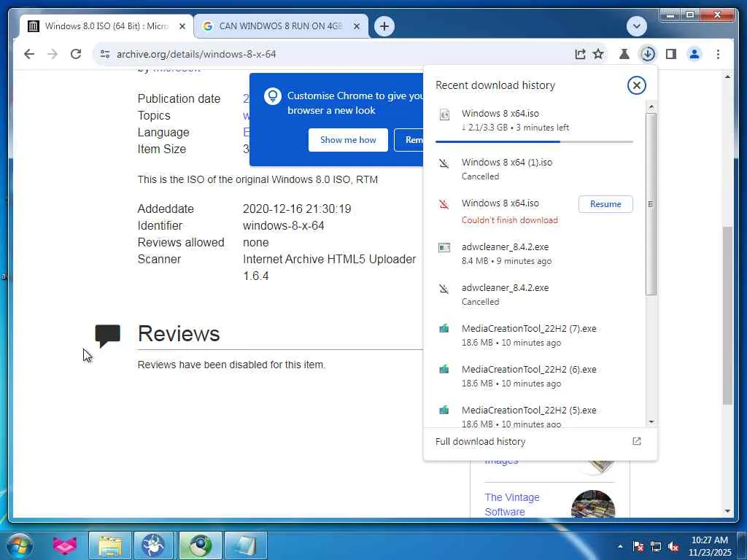
Task: Click the MediaCreationTool_22H2 (5).exe file icon
Action: [x=444, y=410]
